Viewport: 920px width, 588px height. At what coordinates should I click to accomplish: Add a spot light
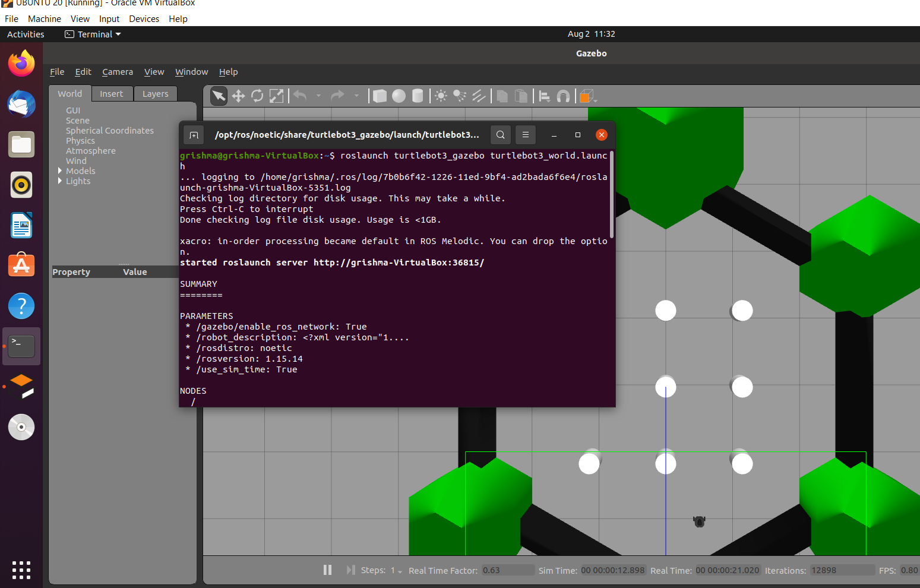click(x=460, y=96)
